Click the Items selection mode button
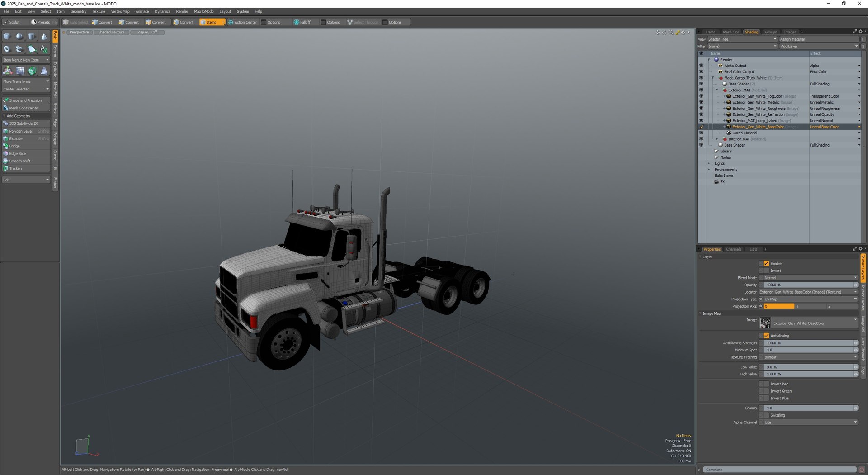Viewport: 868px width, 475px height. pyautogui.click(x=212, y=22)
